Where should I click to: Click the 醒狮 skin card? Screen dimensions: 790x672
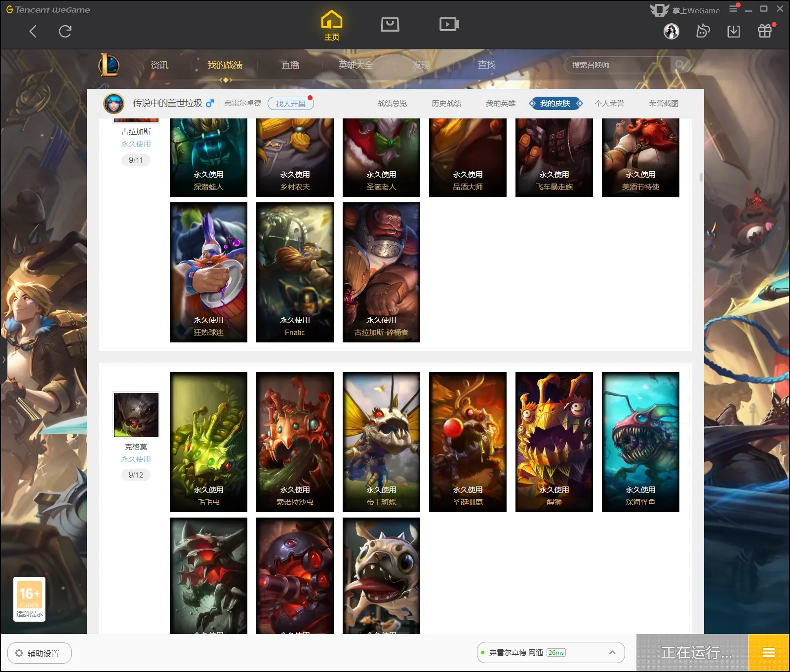point(554,442)
